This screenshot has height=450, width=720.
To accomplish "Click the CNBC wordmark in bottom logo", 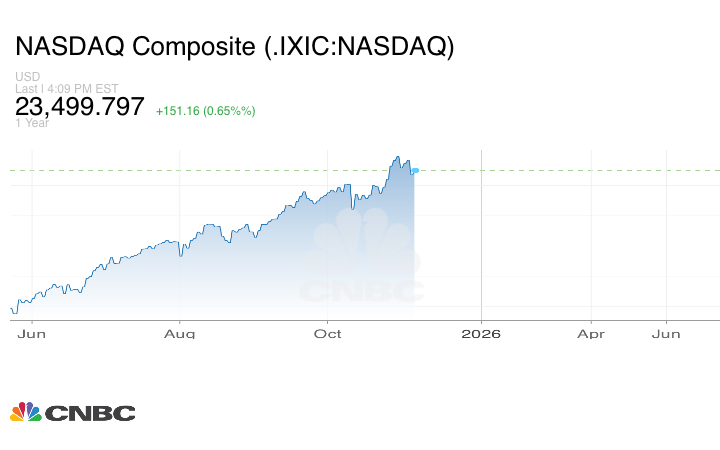I will (x=89, y=413).
